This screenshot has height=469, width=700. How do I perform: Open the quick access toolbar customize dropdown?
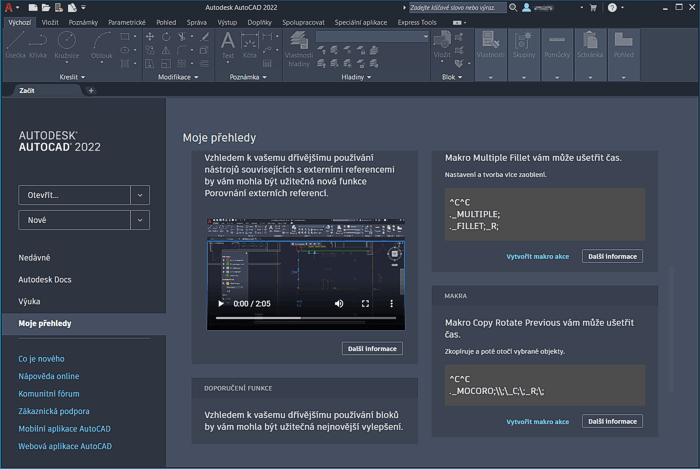[83, 7]
